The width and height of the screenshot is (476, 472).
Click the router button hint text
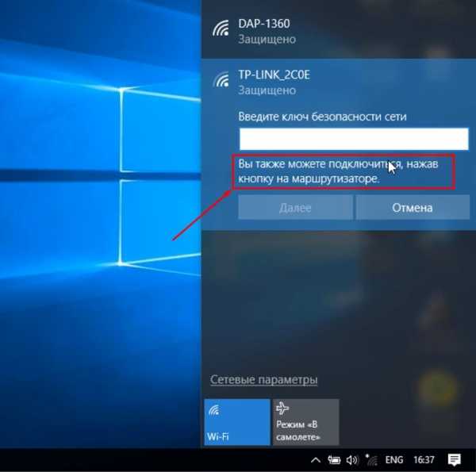pos(338,171)
